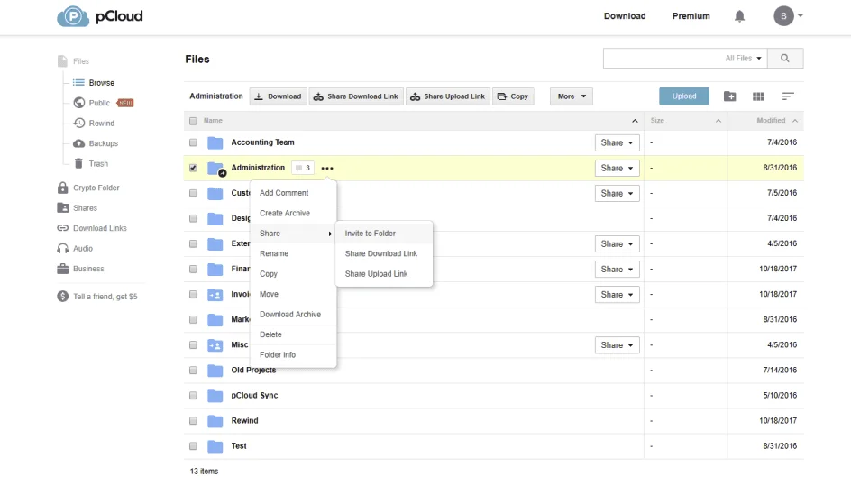The width and height of the screenshot is (851, 504).
Task: Open the Share dropdown for Administration
Action: coord(618,169)
